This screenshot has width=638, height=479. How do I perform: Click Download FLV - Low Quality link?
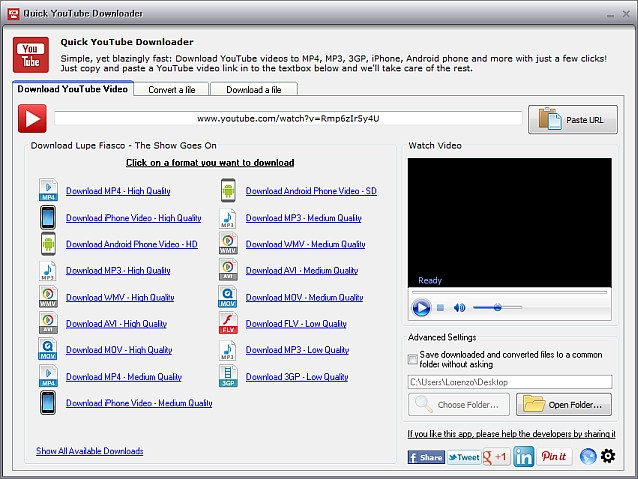pos(296,324)
